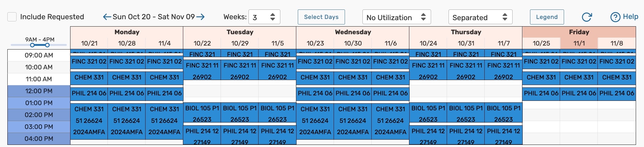644x147 pixels.
Task: Open the Help icon link
Action: point(615,17)
